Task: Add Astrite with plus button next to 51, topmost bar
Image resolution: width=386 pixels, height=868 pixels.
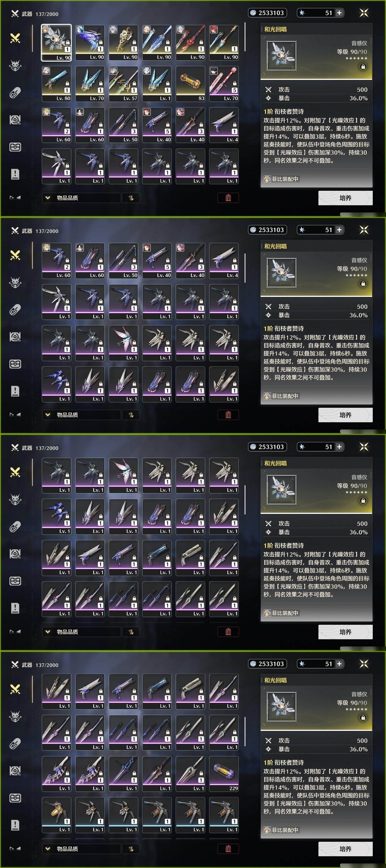Action: click(x=339, y=13)
